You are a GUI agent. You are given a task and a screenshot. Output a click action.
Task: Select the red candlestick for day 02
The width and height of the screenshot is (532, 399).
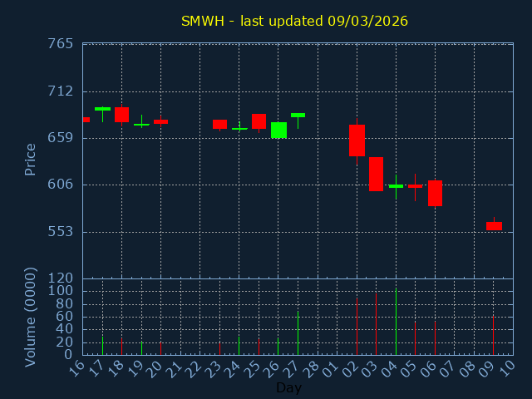coord(357,140)
